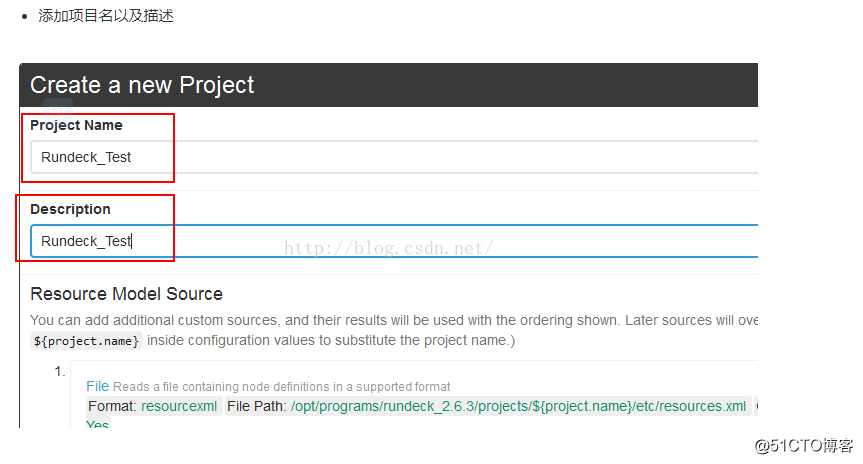This screenshot has width=863, height=464.
Task: Click the 'Create a new Project' heading
Action: point(142,85)
